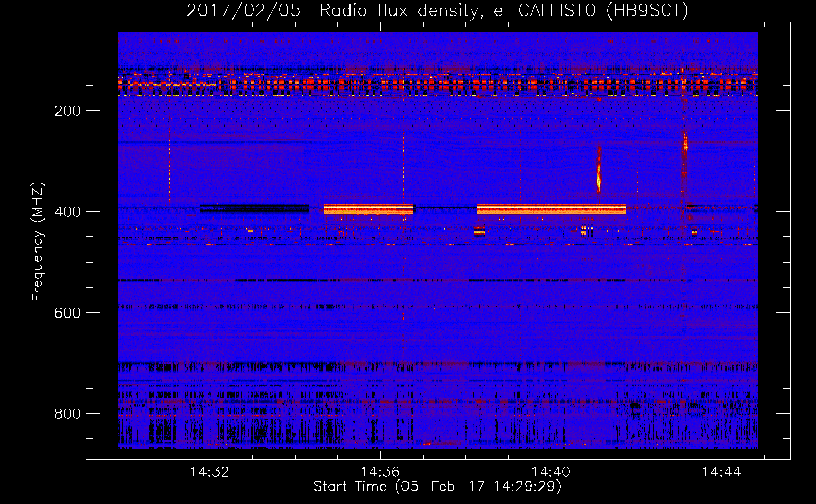Click the plot title 'Radio flux density, e-CALLISTO (HB9SCT)'
The height and width of the screenshot is (504, 816).
503,10
